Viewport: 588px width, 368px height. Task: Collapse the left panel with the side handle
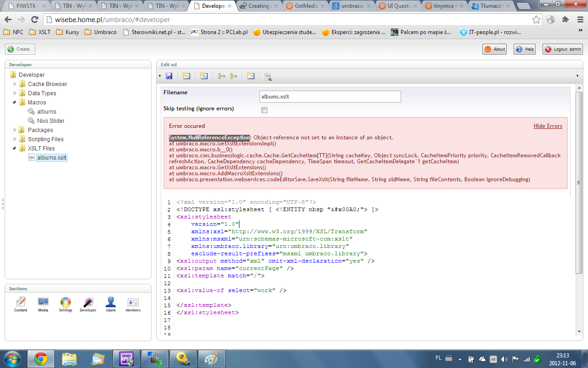tap(2, 204)
